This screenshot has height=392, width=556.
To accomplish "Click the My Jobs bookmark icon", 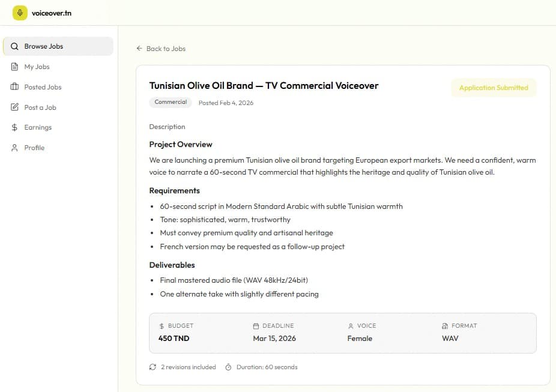I will click(x=13, y=67).
